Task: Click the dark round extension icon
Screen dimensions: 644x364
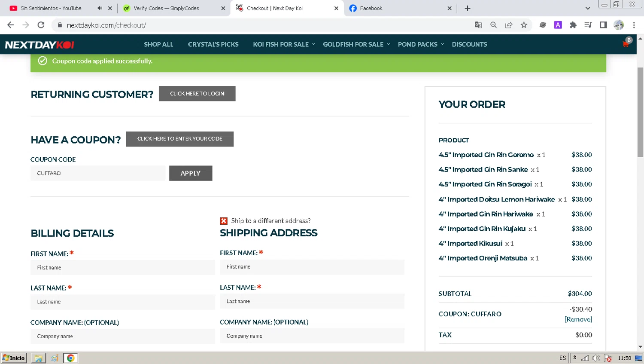Action: point(543,25)
